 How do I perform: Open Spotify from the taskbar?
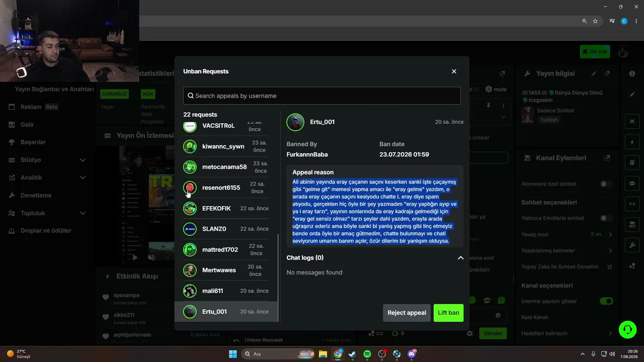tap(367, 354)
